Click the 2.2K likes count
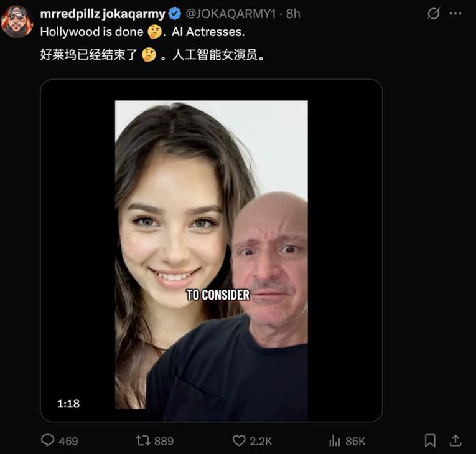The height and width of the screenshot is (454, 476). click(261, 441)
